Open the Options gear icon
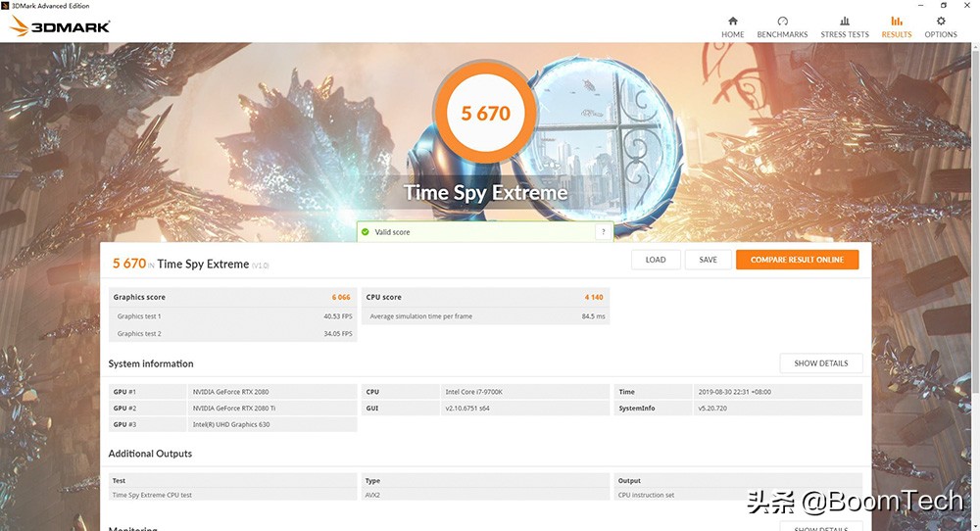This screenshot has width=980, height=531. 941,21
